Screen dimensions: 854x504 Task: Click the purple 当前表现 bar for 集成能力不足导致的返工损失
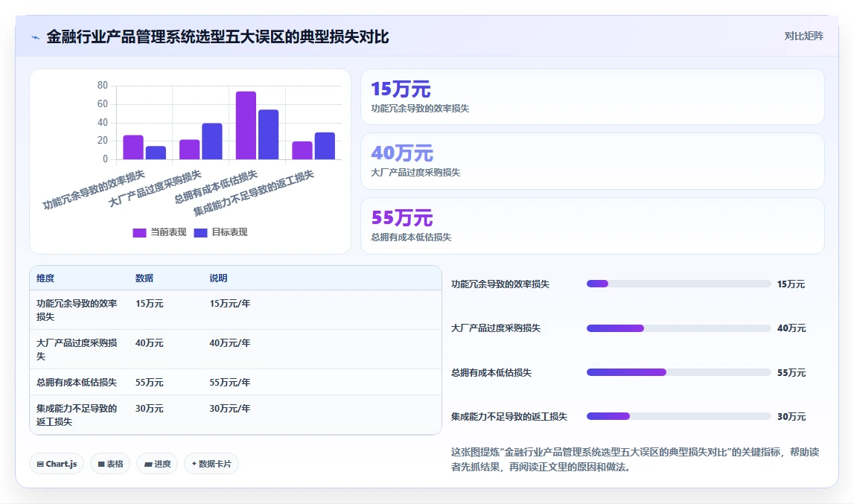pyautogui.click(x=302, y=150)
